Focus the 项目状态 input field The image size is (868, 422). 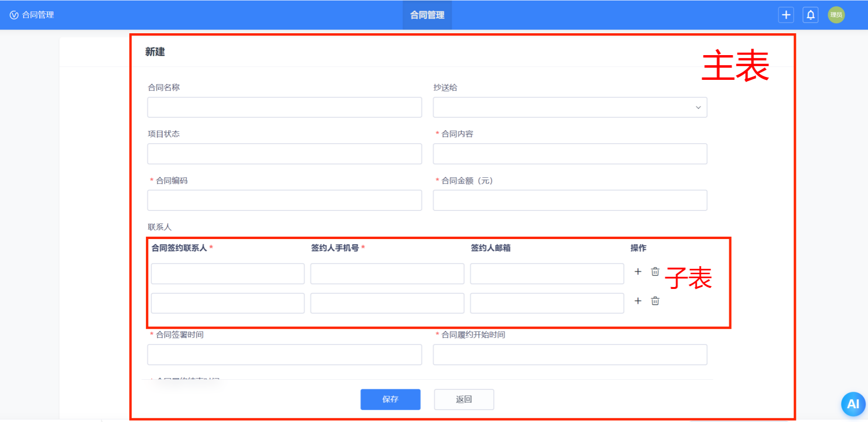coord(284,154)
